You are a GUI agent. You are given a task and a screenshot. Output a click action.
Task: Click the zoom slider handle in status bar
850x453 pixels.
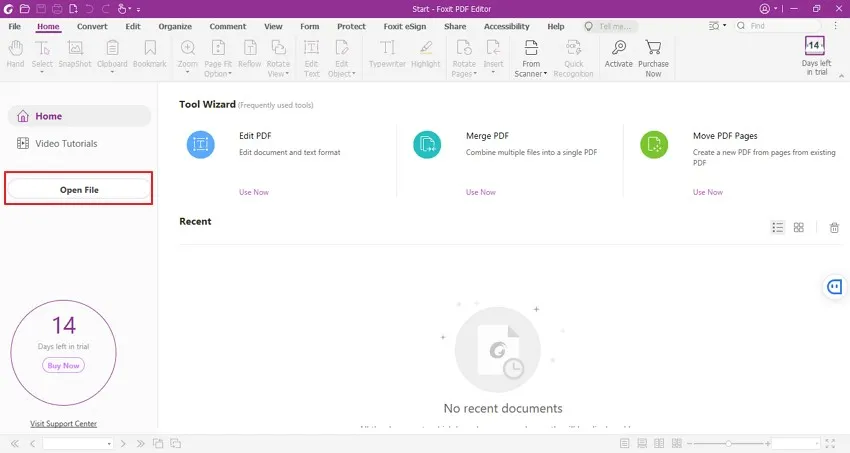click(729, 443)
